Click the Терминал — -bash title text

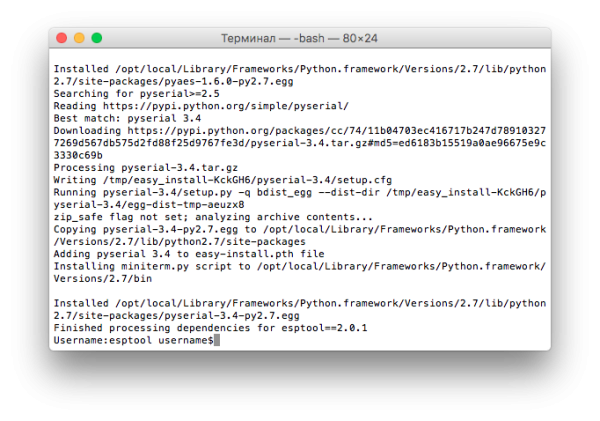point(299,38)
